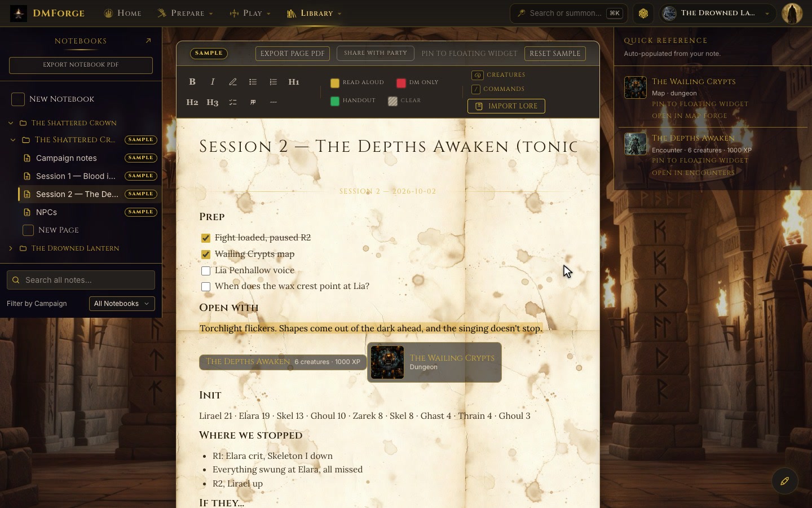Open the campaign switcher dropdown
Screen dimensions: 812x508
(x=717, y=14)
